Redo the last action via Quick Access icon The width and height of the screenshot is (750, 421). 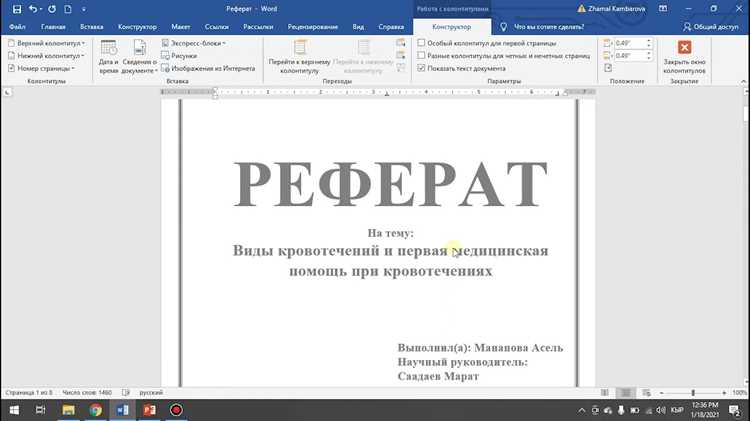tap(52, 9)
